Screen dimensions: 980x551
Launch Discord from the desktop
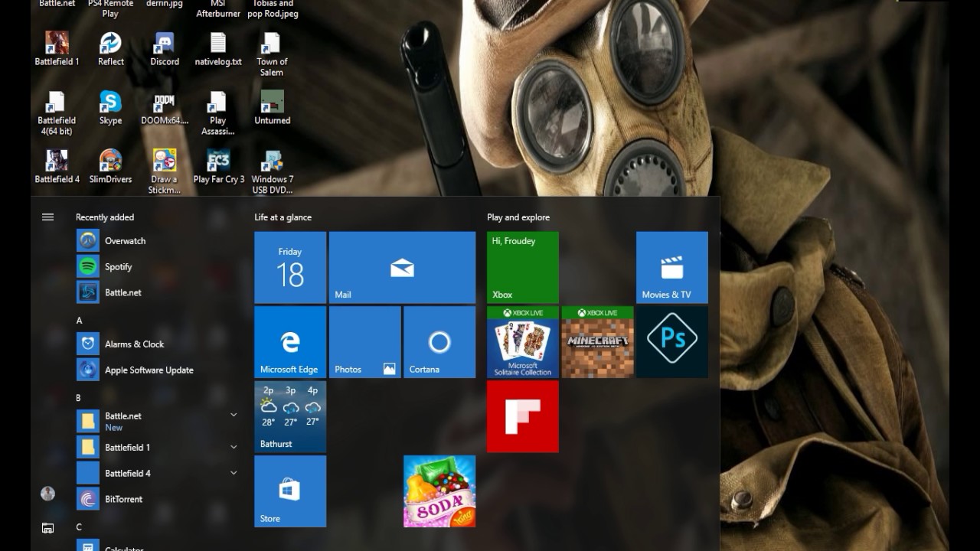(x=165, y=49)
